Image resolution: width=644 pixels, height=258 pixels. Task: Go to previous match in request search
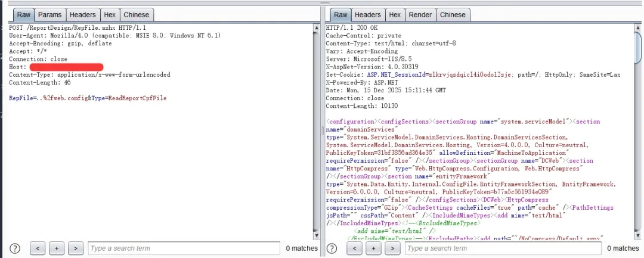38,248
